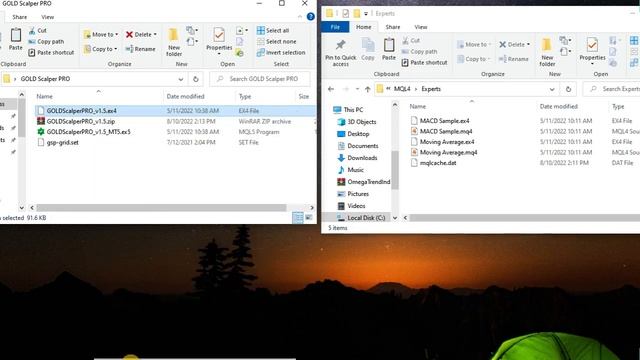Viewport: 640px width, 360px height.
Task: Click Paste icon in GOLD Scalper PRO window
Action: point(16,39)
